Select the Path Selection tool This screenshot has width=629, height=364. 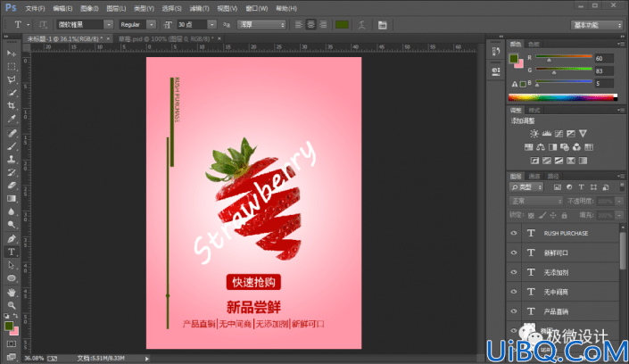click(x=12, y=265)
